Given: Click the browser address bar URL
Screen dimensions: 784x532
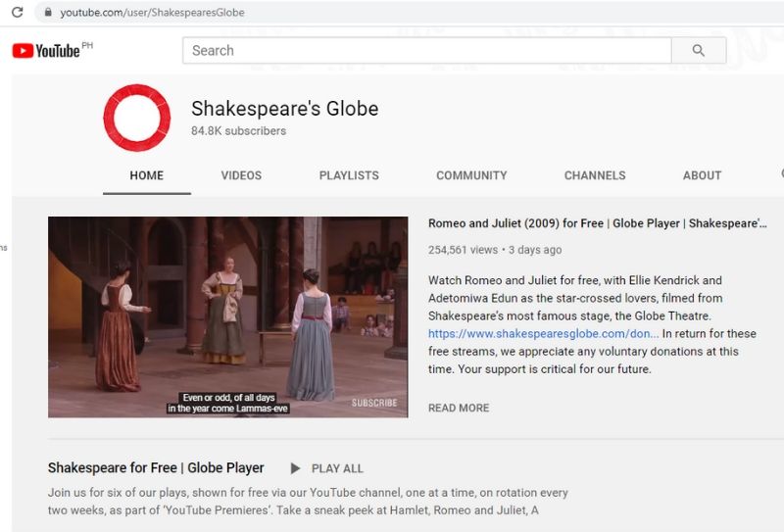Looking at the screenshot, I should [153, 13].
